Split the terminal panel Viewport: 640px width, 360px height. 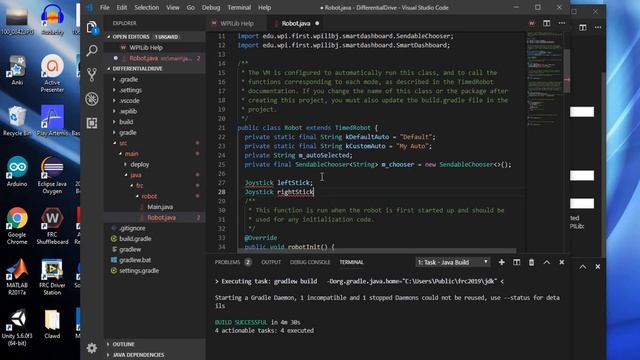click(x=516, y=262)
